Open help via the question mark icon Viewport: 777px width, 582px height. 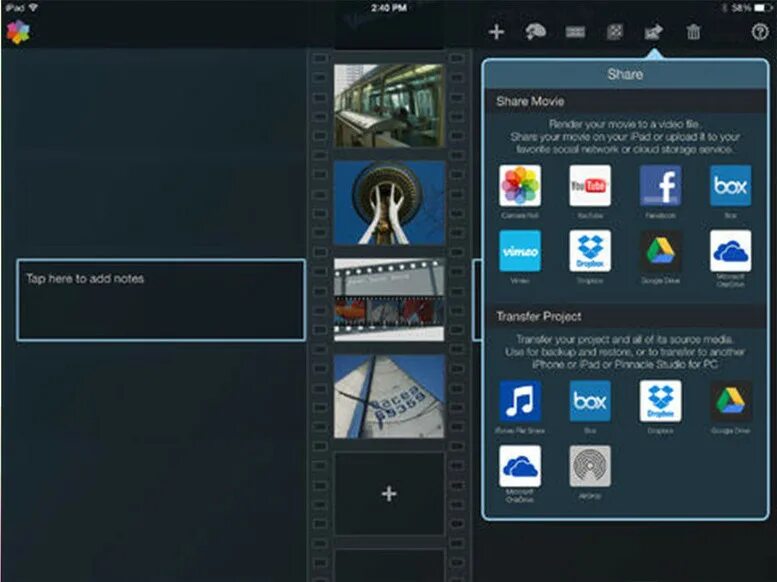coord(760,32)
